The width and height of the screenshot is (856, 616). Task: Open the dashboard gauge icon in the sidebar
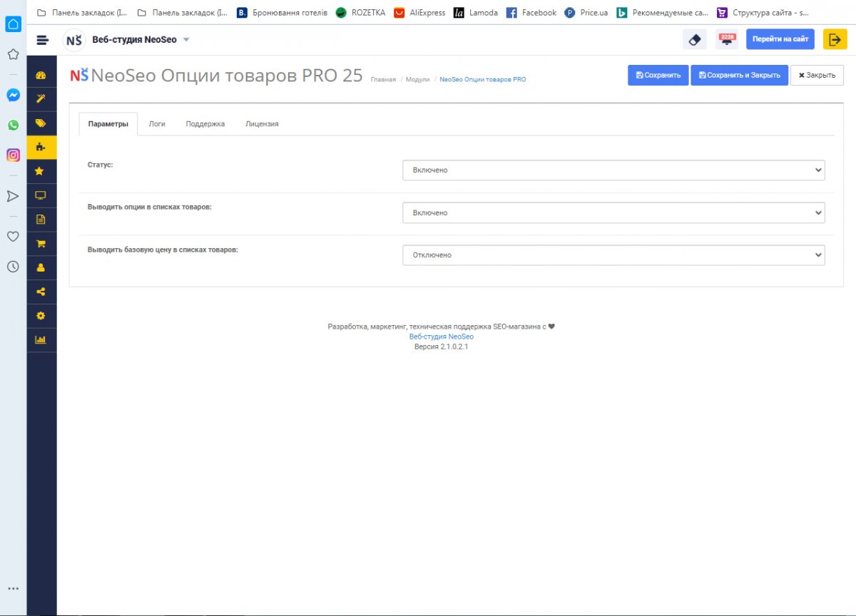41,75
